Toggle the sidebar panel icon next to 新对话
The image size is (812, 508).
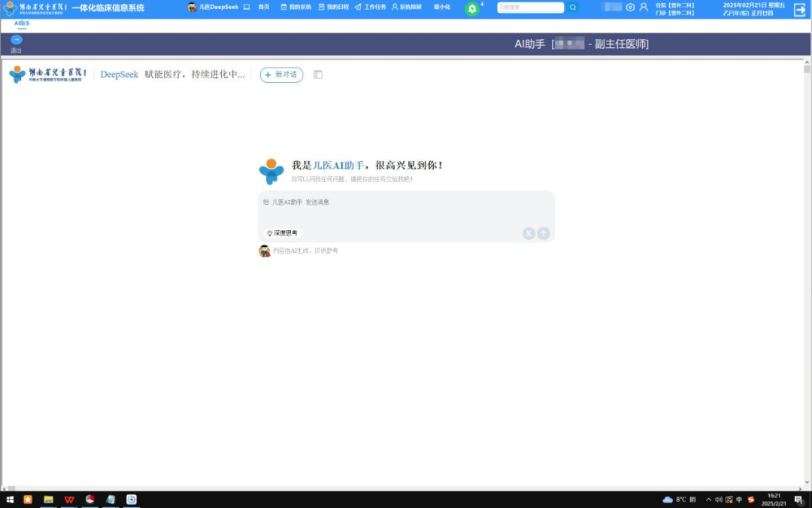pyautogui.click(x=318, y=75)
